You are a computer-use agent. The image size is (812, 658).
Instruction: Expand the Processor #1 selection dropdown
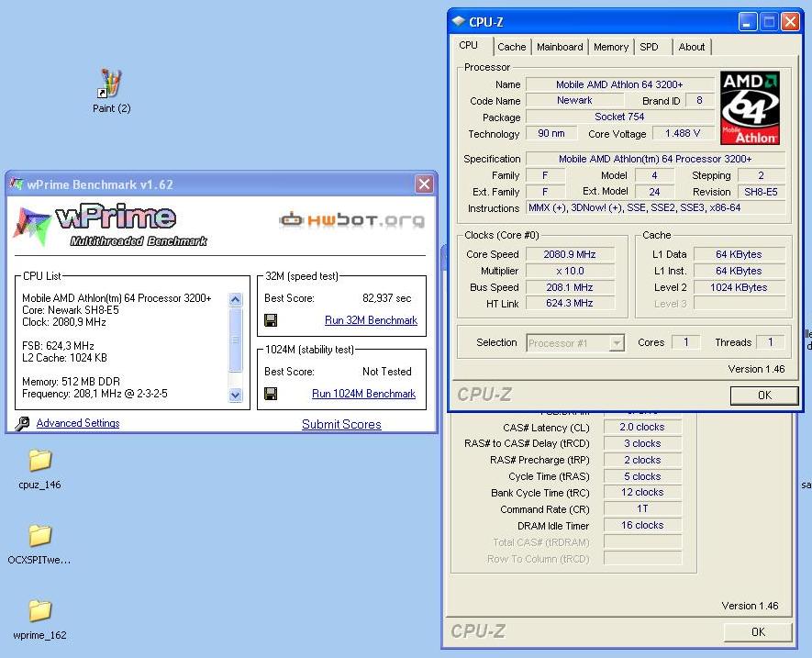pyautogui.click(x=617, y=343)
